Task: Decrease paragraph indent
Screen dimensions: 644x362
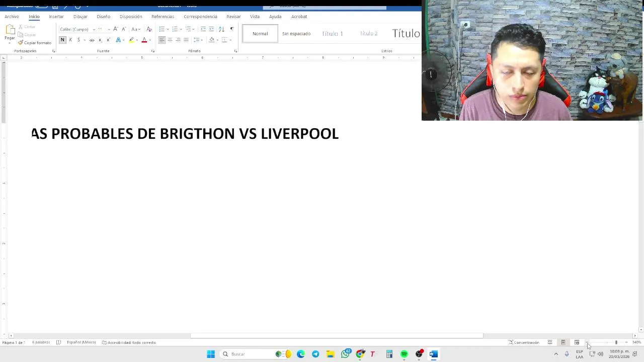Action: [x=203, y=29]
